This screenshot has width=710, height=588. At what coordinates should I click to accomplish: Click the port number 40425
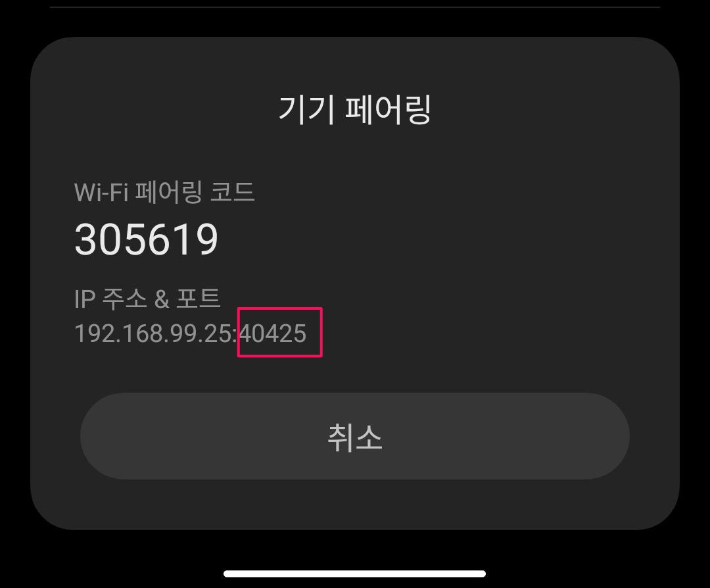(x=273, y=333)
